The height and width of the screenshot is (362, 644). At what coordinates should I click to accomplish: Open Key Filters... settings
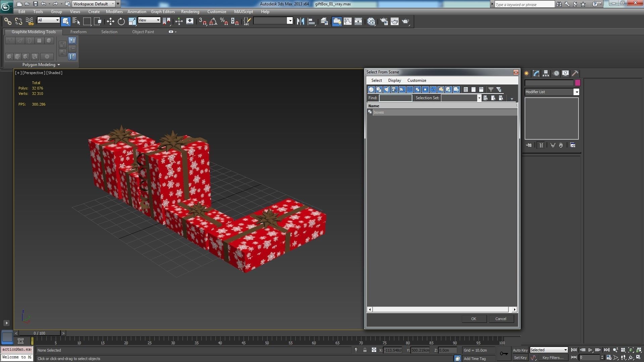553,358
